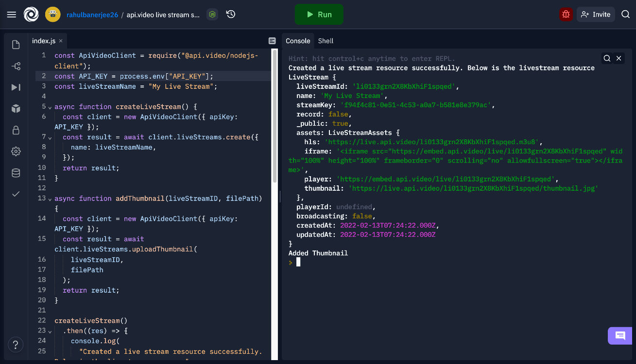Open the purple chat bubble widget
636x364 pixels.
coord(620,335)
